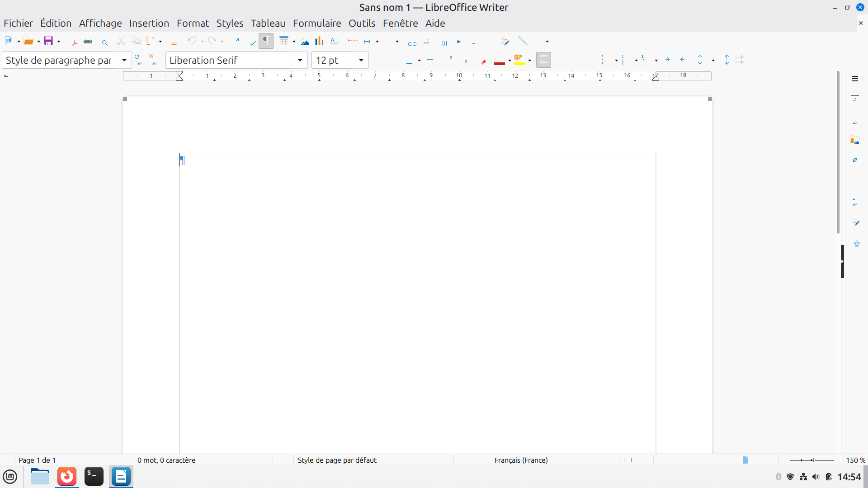Insert a chart icon
868x488 pixels.
(319, 41)
